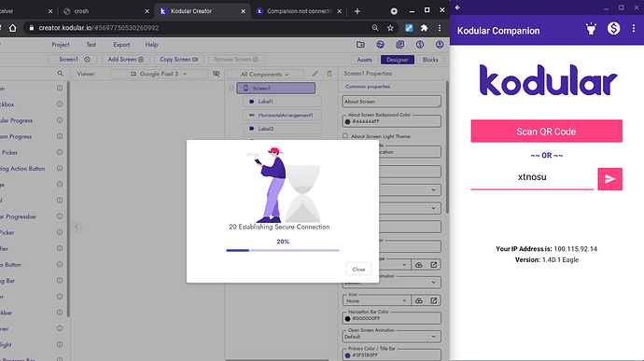The height and width of the screenshot is (361, 644).
Task: Click the dollar coin icon in Kodular Companion
Action: (613, 28)
